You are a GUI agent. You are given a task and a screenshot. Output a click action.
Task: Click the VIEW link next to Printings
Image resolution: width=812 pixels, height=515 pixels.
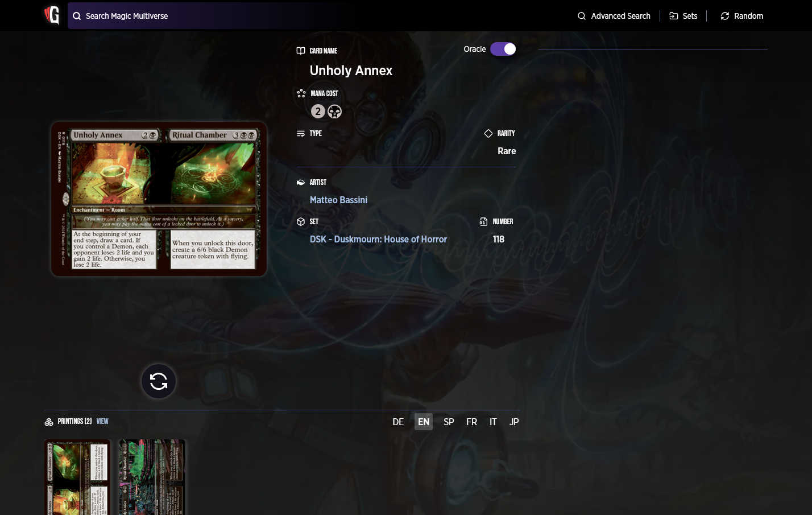pos(102,421)
